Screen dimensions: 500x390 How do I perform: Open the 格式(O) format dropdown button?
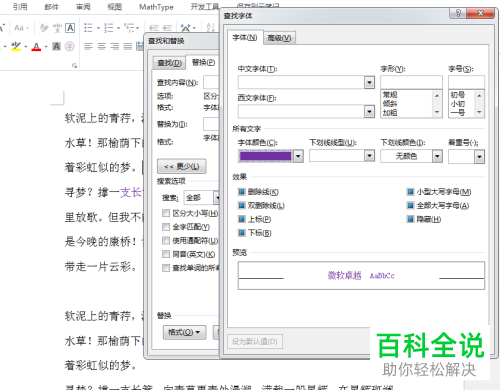184,332
